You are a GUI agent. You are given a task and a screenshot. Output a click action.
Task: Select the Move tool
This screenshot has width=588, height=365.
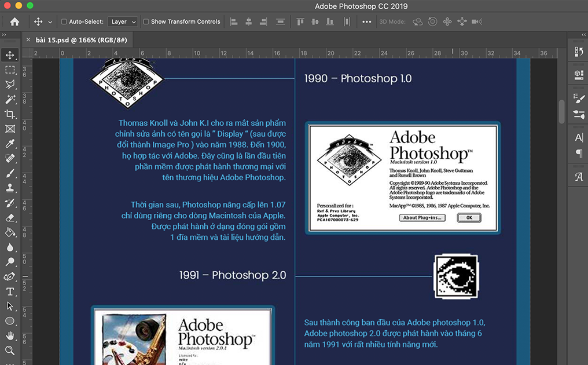tap(9, 54)
